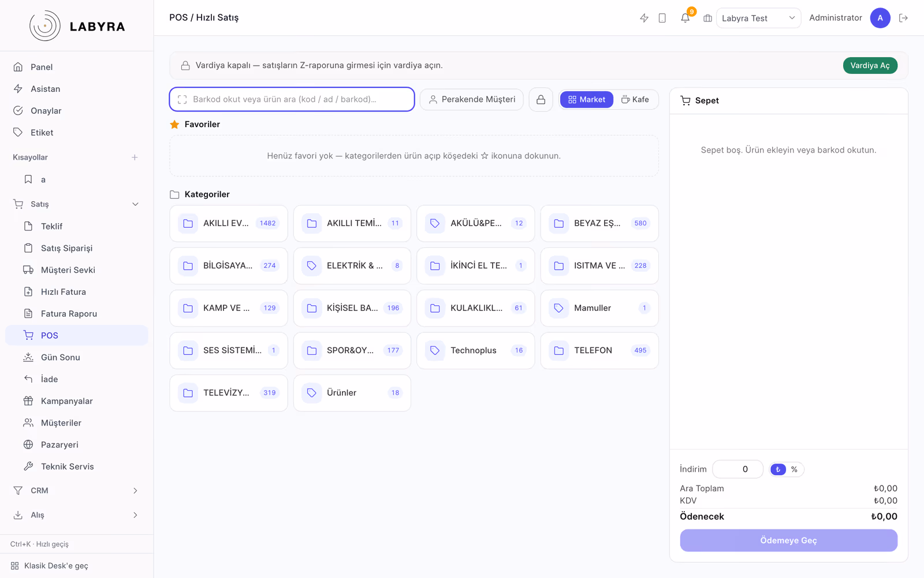The height and width of the screenshot is (578, 924).
Task: Open AKÜLÜ&PE category
Action: click(x=476, y=223)
